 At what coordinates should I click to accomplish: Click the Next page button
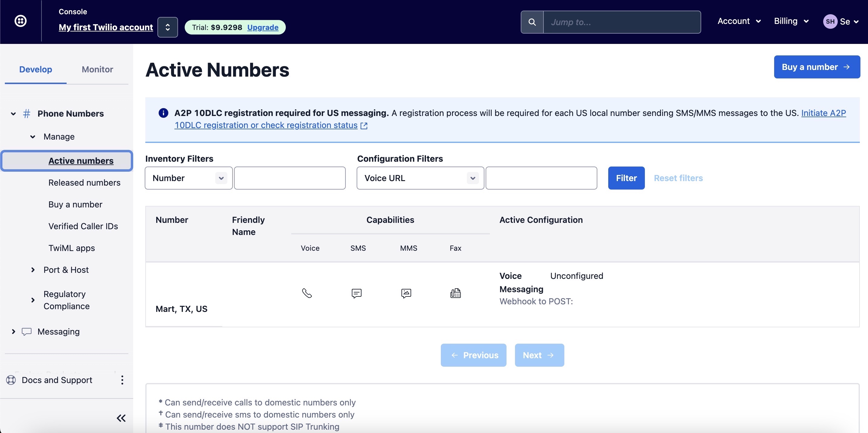[540, 355]
